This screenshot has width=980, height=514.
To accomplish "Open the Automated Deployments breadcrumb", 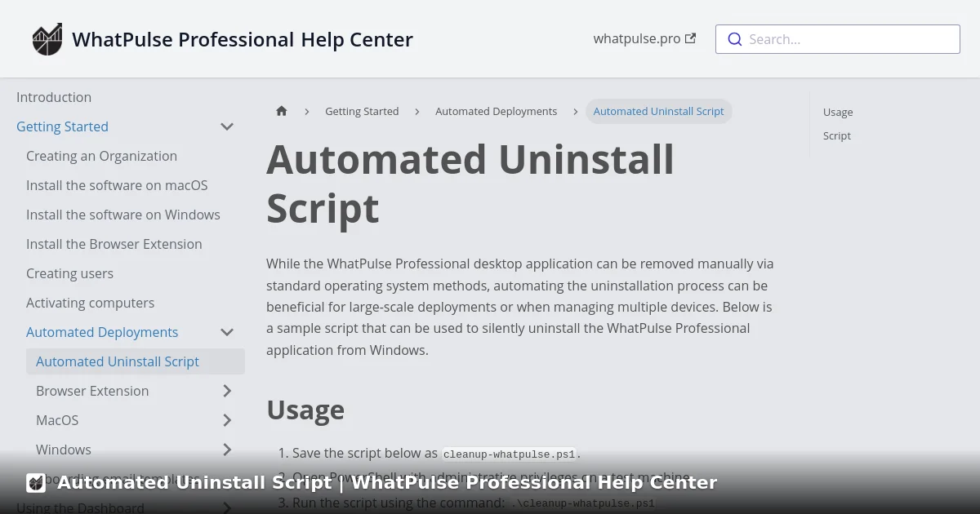I will [496, 111].
